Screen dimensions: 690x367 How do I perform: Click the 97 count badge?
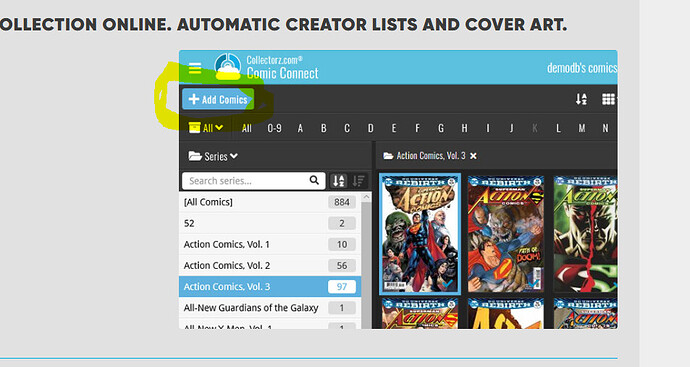coord(342,286)
